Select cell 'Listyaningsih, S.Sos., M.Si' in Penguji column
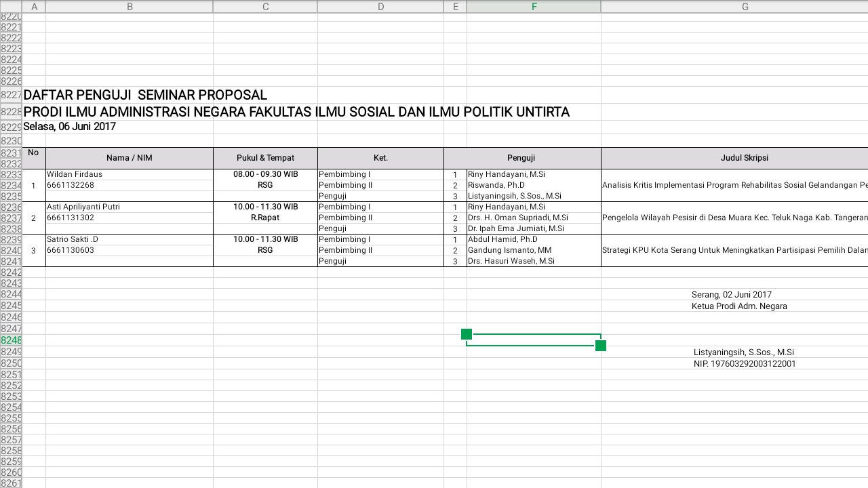The width and height of the screenshot is (868, 488). click(x=534, y=196)
